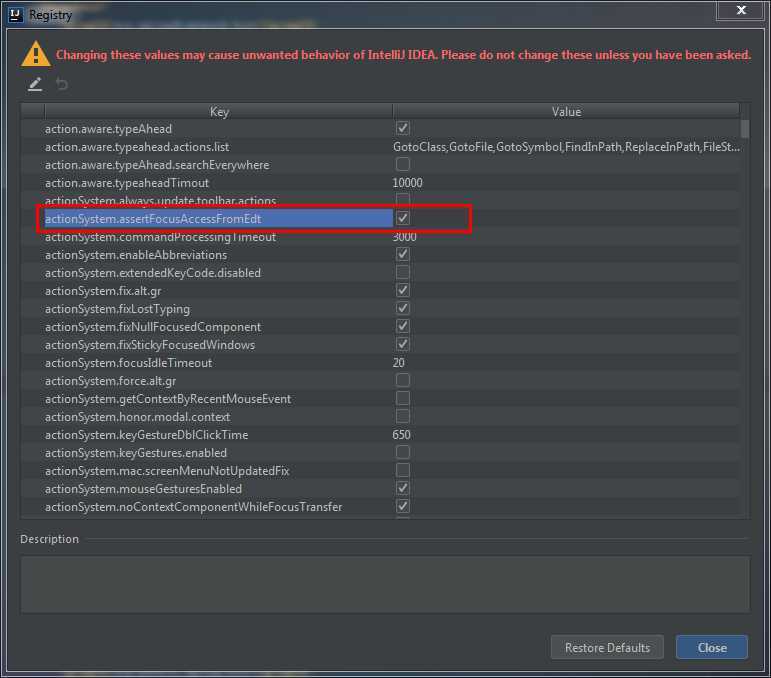Toggle actionSystem.noContextComponentWhileFocusTransfer checkbox

pyautogui.click(x=402, y=506)
